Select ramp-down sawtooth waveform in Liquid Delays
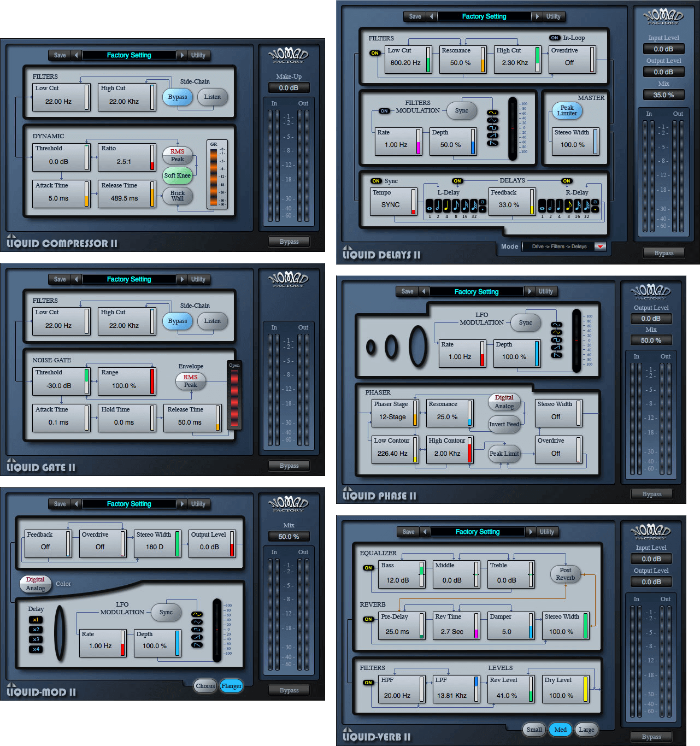700x746 pixels. (x=492, y=143)
